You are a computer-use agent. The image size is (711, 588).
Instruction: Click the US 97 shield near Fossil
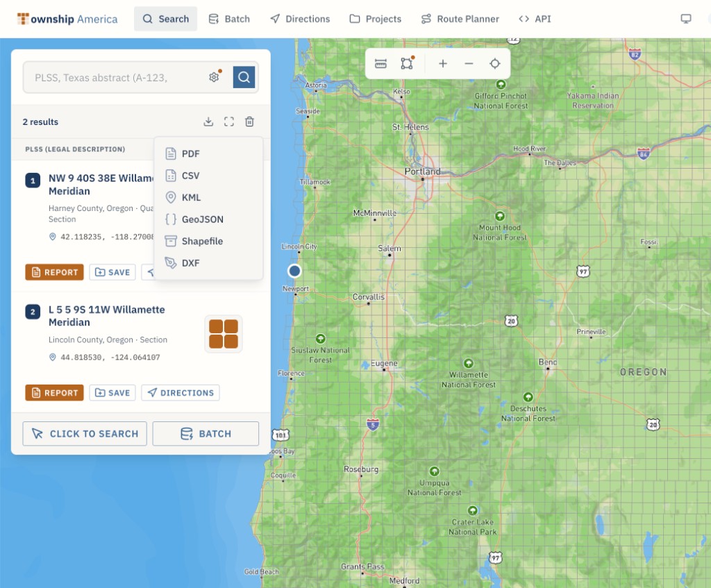[583, 271]
